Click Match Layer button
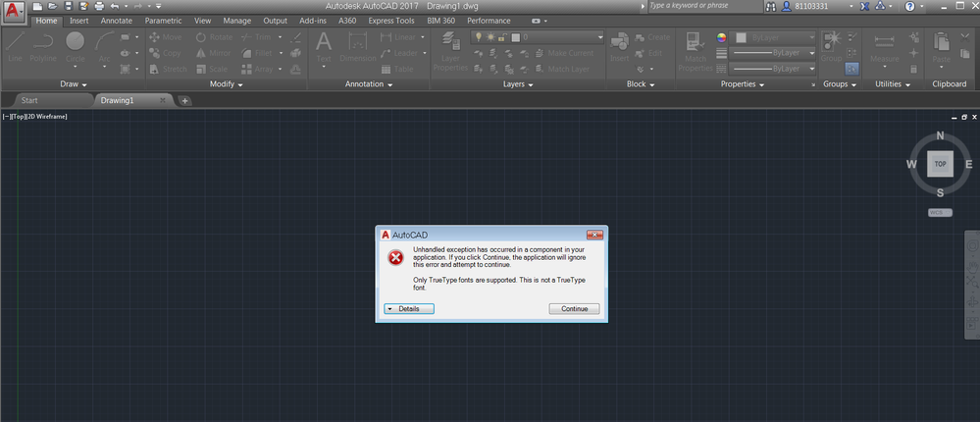This screenshot has width=980, height=422. (562, 69)
